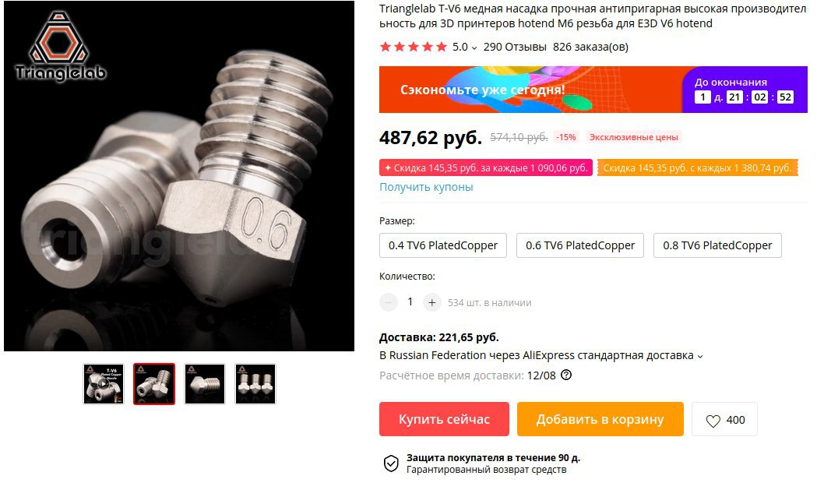Click the Сэкономьте уже сегодня promo banner
This screenshot has height=504, width=824.
pos(530,90)
